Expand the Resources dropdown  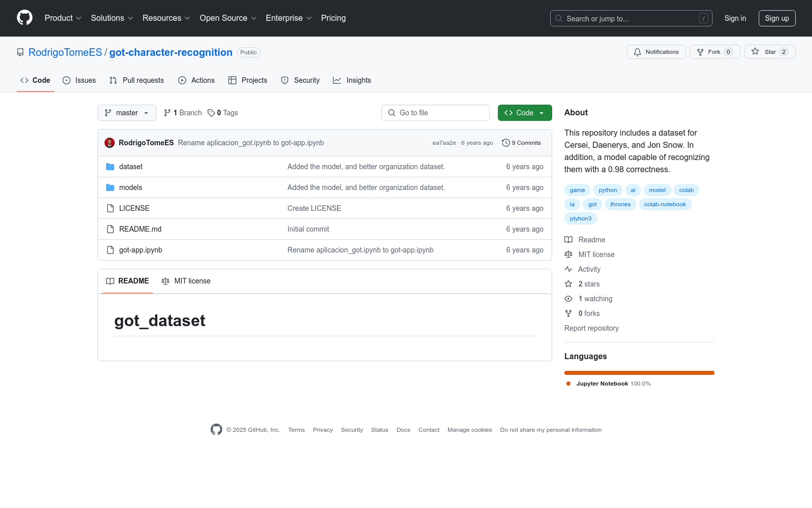(166, 18)
